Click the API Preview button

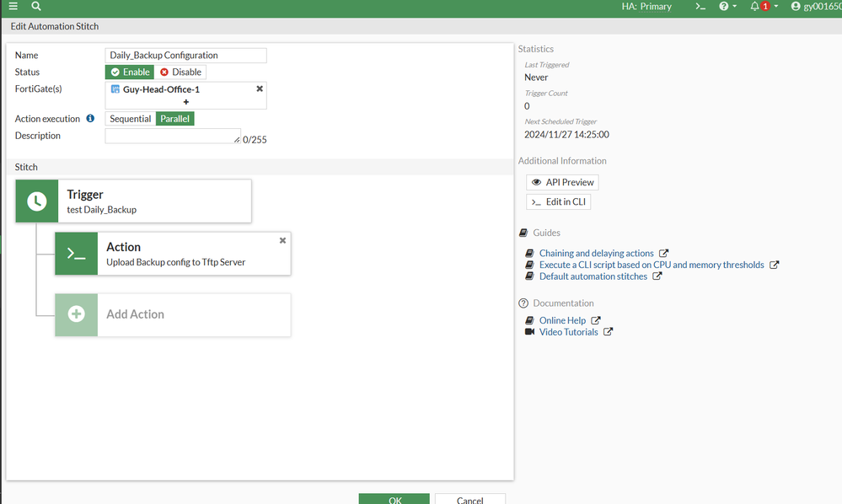(562, 183)
